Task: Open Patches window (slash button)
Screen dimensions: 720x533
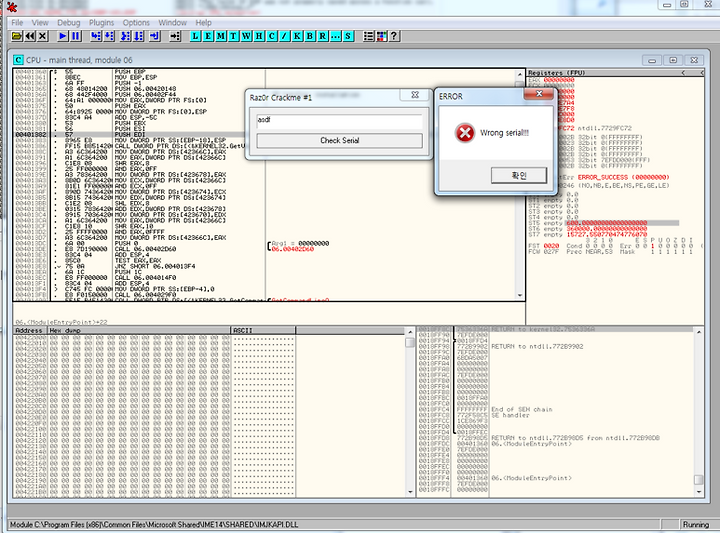Action: click(x=285, y=36)
